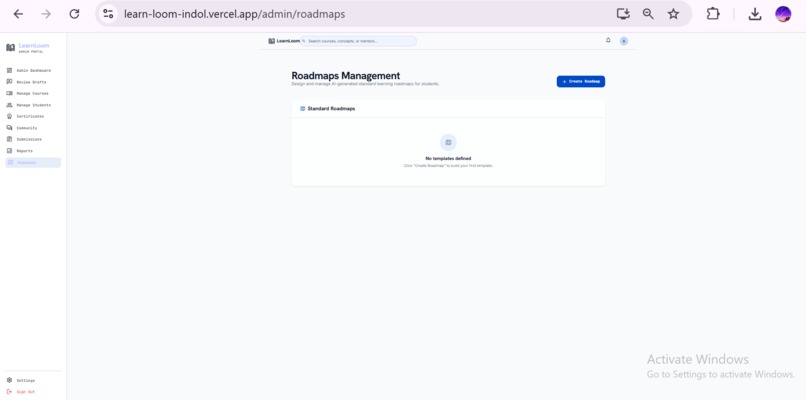Image resolution: width=806 pixels, height=400 pixels.
Task: Click the map icon beside Standard Roadmaps
Action: tap(303, 109)
